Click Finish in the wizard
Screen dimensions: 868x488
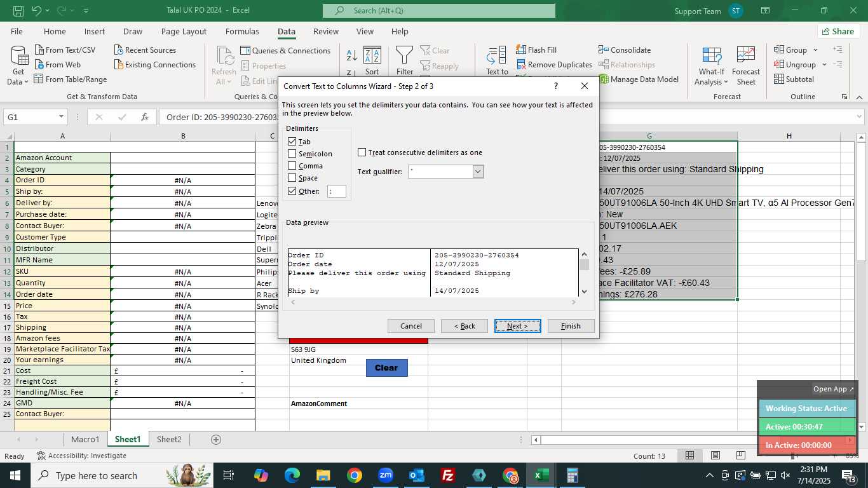[x=571, y=326]
